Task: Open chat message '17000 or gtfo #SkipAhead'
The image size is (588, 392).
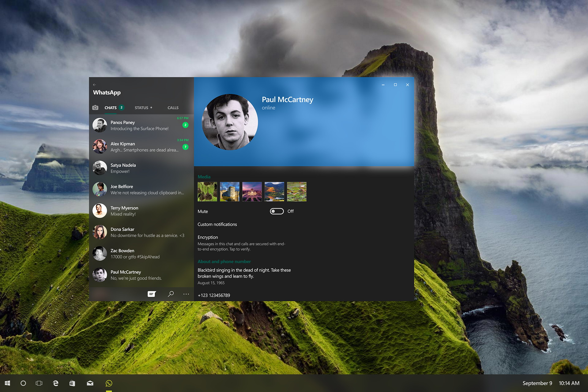Action: (135, 257)
